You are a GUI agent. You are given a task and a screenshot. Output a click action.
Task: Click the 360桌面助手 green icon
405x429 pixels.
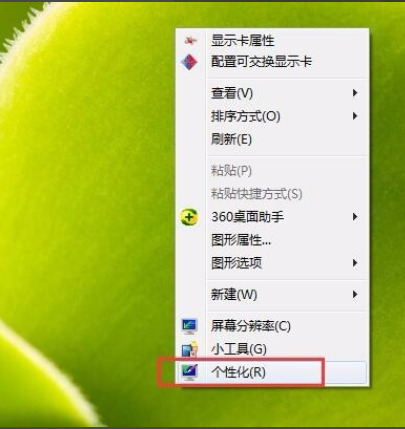click(x=189, y=217)
